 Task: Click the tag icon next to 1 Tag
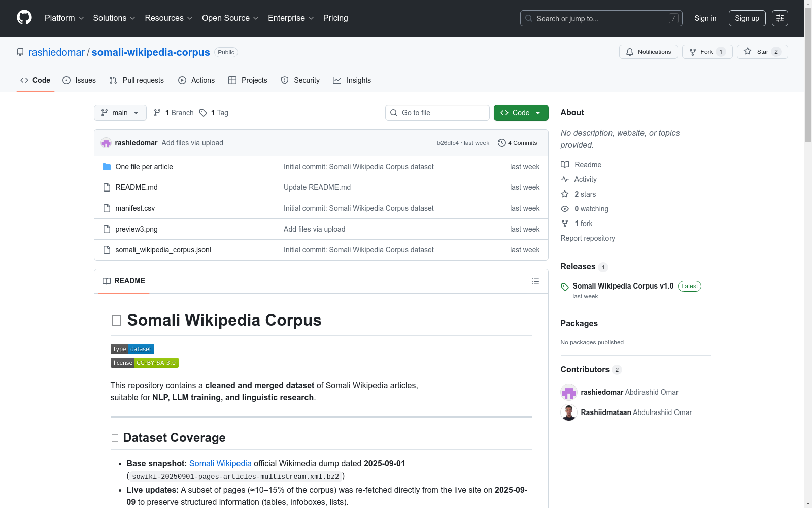203,113
